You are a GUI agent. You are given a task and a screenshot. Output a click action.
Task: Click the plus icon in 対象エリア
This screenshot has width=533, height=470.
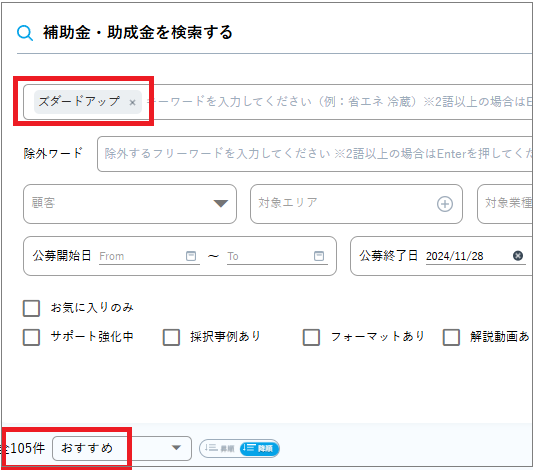point(445,204)
